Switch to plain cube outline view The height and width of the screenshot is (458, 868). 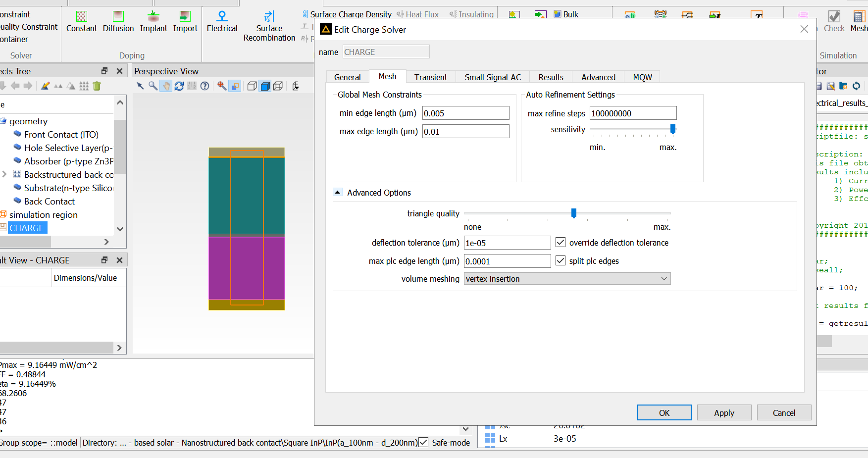pyautogui.click(x=252, y=86)
